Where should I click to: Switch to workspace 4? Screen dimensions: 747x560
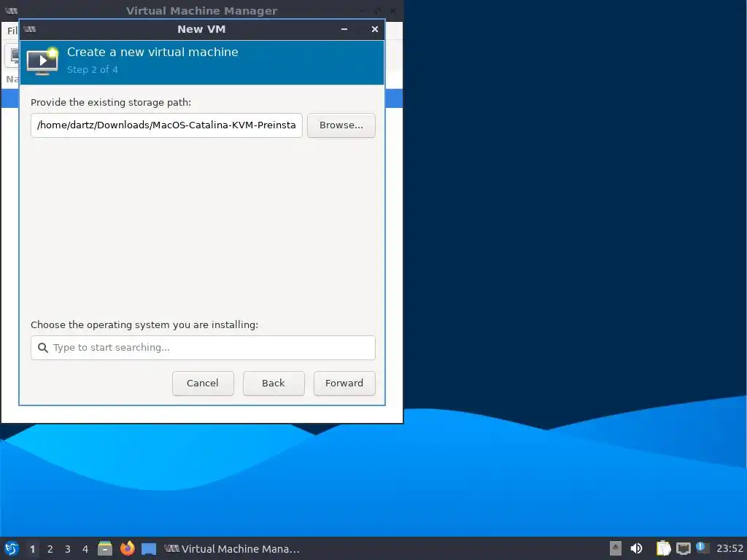[x=85, y=549]
